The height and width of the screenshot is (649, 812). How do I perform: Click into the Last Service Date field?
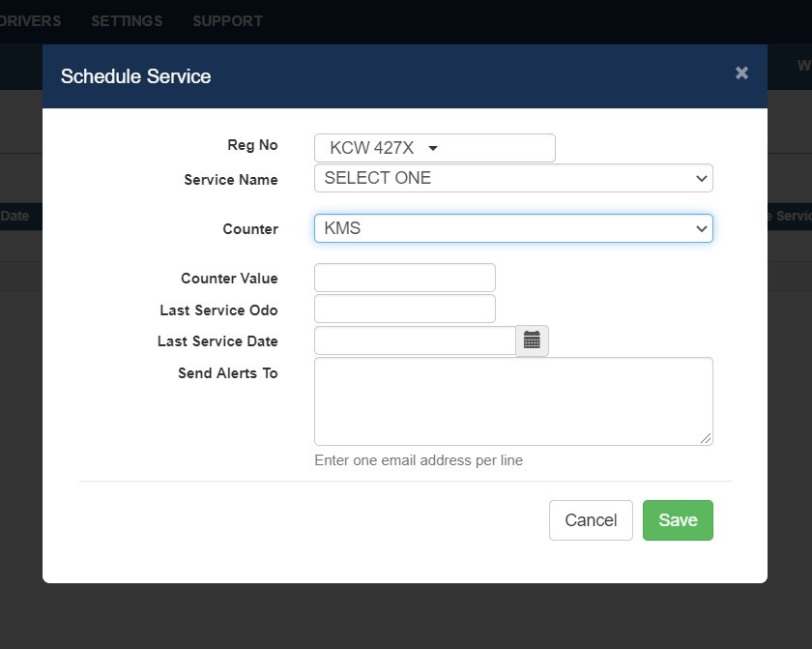415,340
